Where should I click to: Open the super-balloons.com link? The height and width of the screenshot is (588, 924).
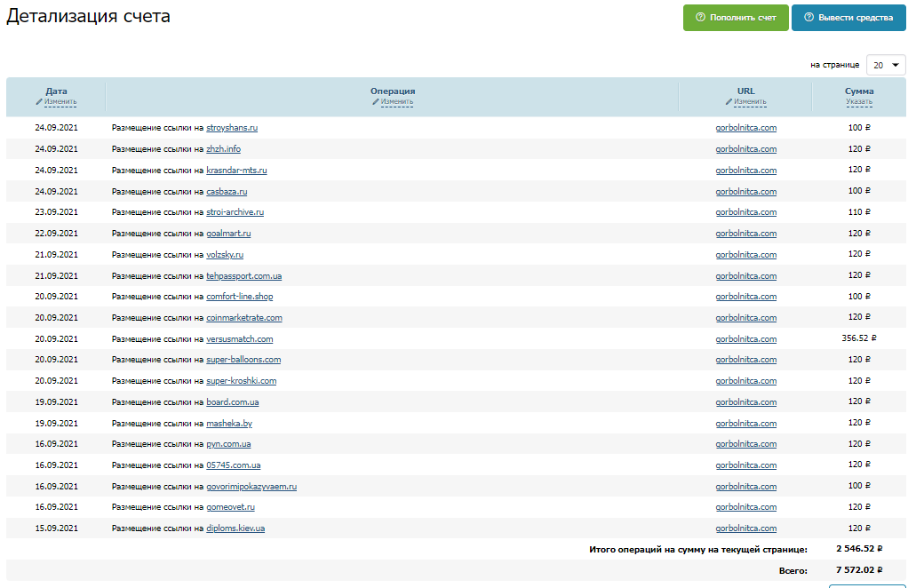pos(243,360)
